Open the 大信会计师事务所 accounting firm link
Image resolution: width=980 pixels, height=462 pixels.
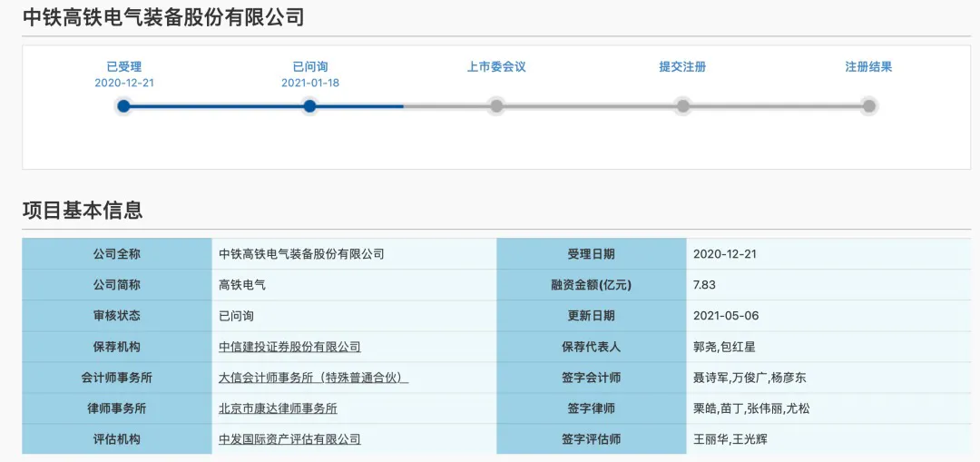314,378
